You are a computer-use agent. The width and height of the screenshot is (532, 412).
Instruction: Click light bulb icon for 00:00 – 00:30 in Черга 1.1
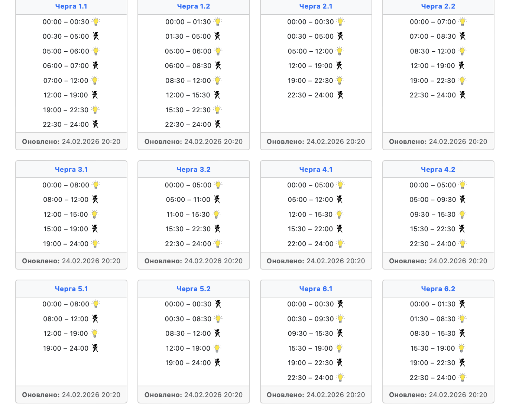click(x=96, y=22)
